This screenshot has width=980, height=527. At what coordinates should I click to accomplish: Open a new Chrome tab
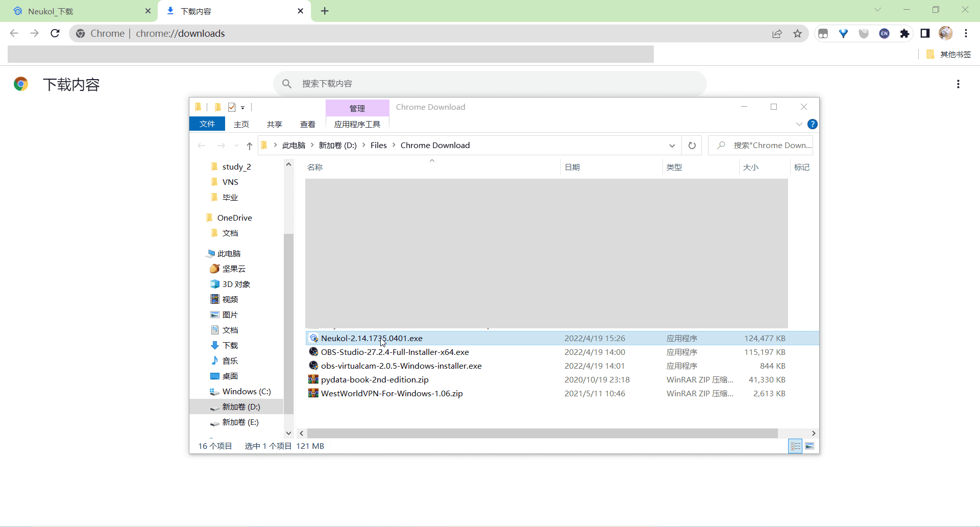coord(325,11)
